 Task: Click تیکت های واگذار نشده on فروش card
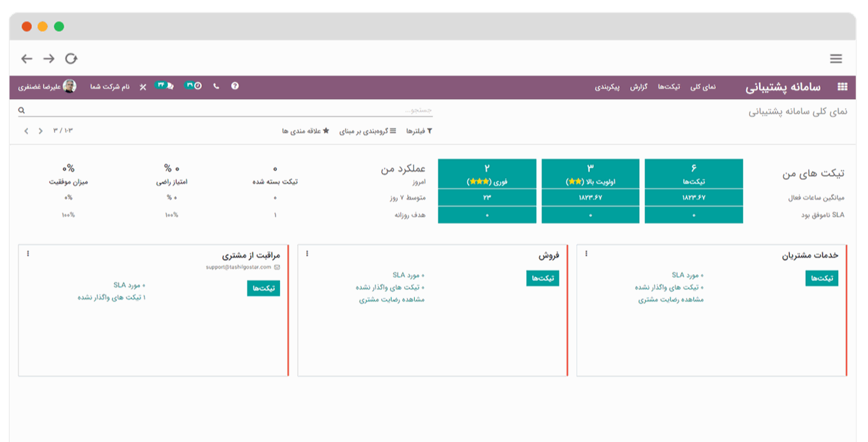tap(390, 287)
